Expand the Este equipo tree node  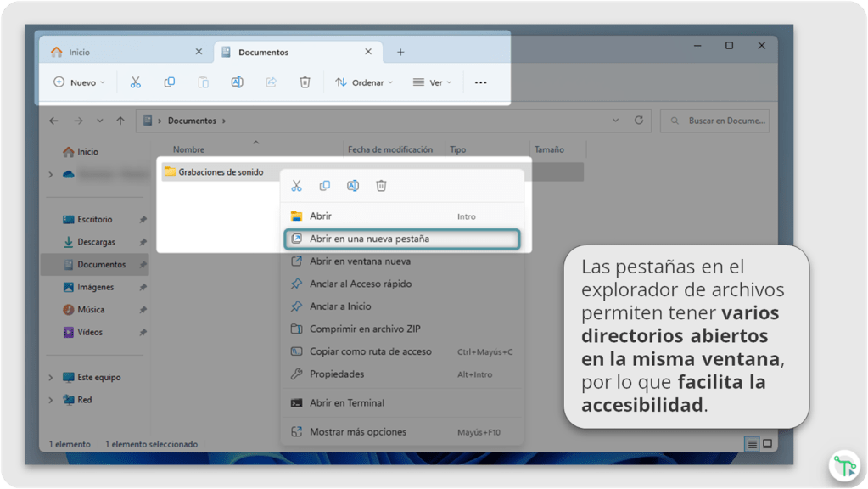(x=51, y=378)
